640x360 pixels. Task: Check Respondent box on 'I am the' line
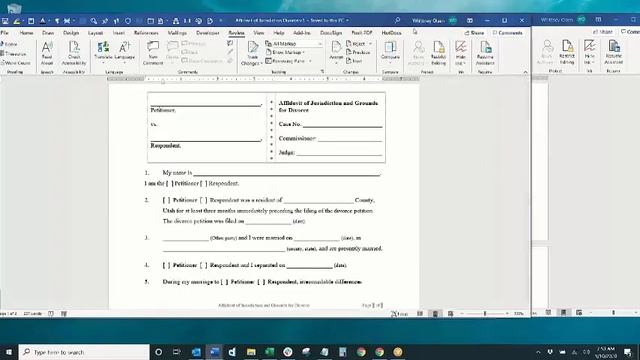click(204, 184)
